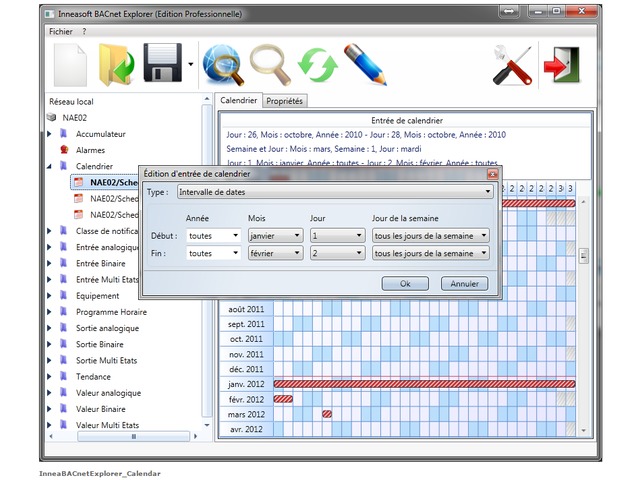The image size is (640, 480).
Task: Open the Type dropdown 'Intervalle de dates'
Action: tap(334, 191)
